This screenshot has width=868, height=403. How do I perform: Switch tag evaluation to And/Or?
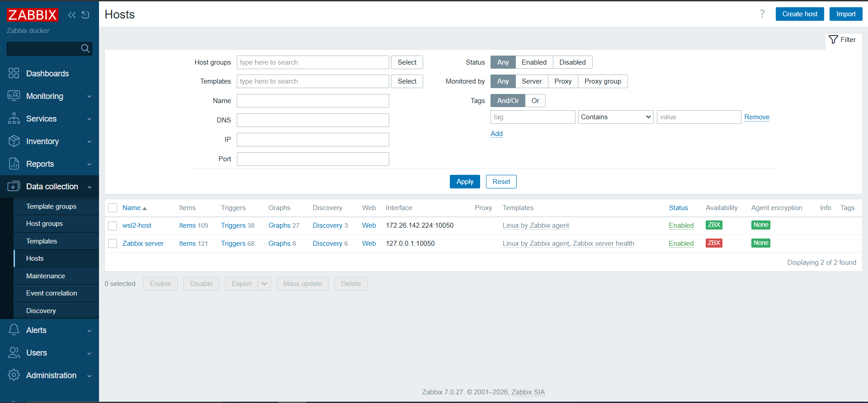click(x=508, y=101)
